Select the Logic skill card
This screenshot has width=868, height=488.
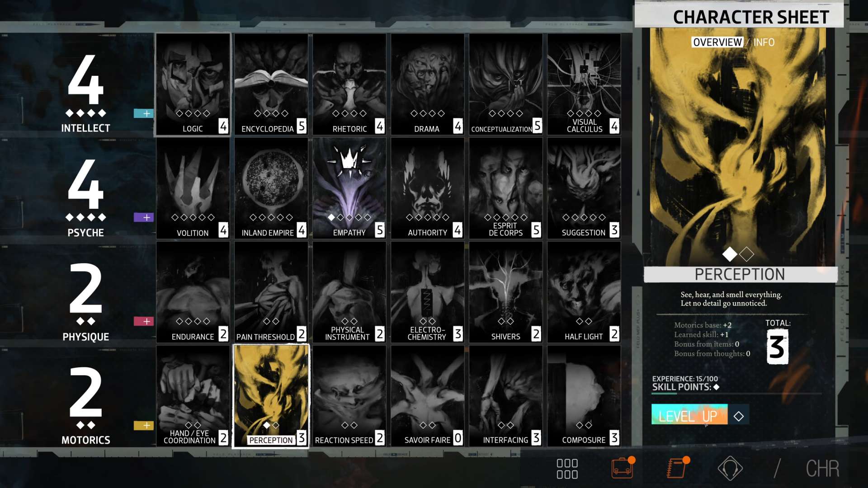(193, 84)
